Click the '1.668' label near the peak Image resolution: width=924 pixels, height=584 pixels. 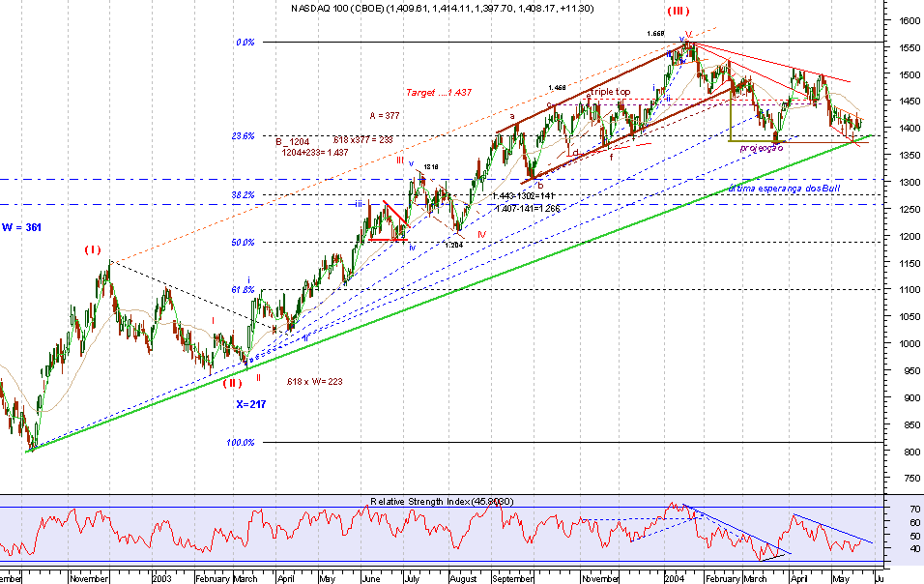pos(655,34)
